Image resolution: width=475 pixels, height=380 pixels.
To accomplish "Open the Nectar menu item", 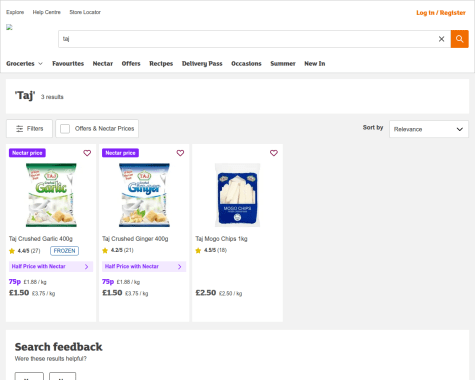I will (103, 64).
